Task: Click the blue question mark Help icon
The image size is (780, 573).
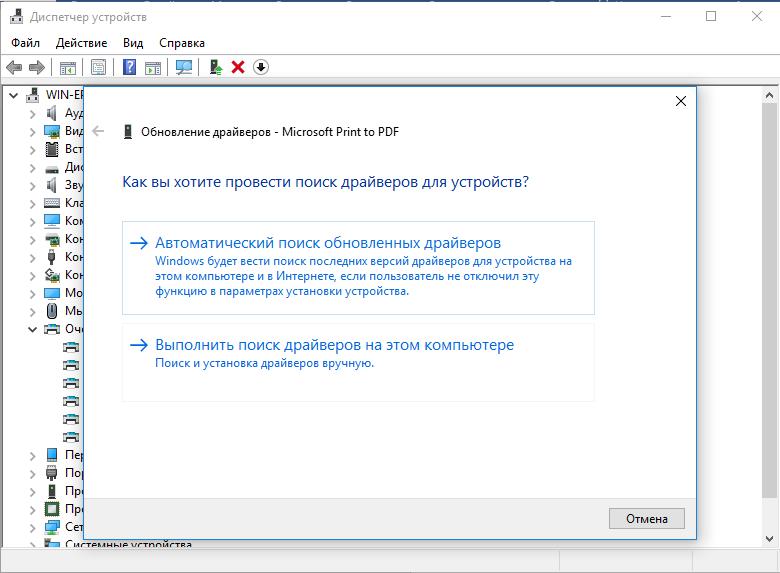Action: [x=129, y=67]
